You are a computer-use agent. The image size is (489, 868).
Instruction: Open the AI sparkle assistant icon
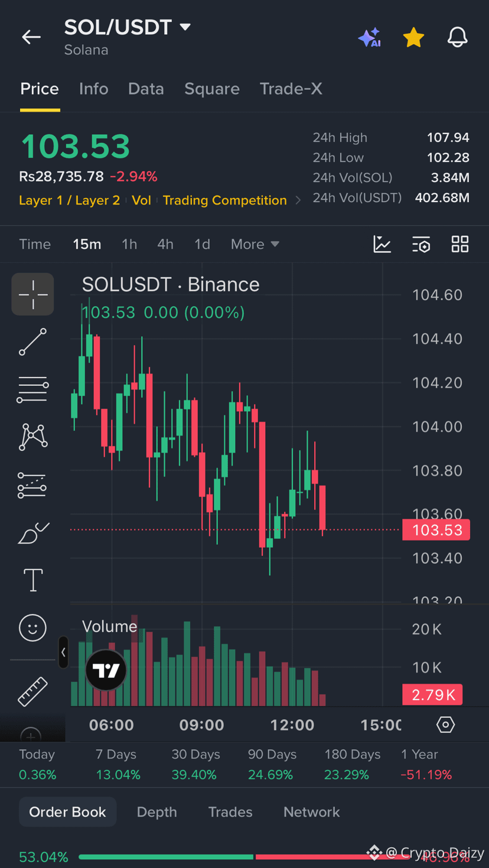[x=370, y=37]
